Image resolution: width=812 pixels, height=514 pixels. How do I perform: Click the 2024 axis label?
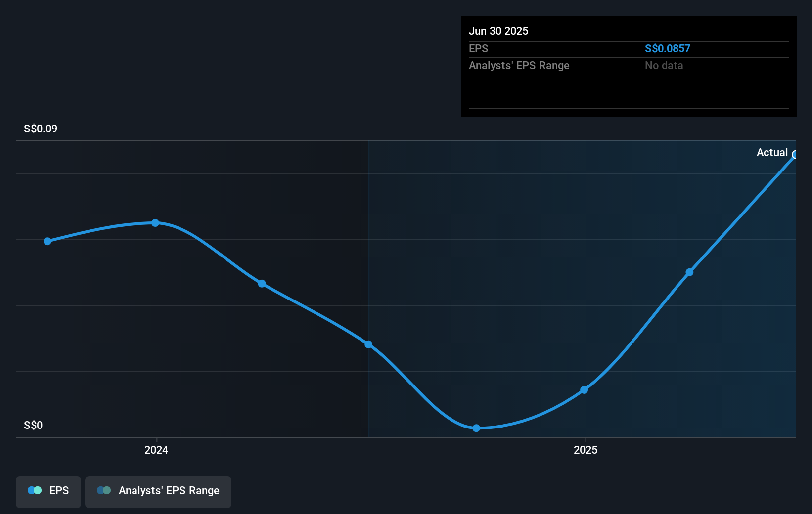tap(156, 450)
